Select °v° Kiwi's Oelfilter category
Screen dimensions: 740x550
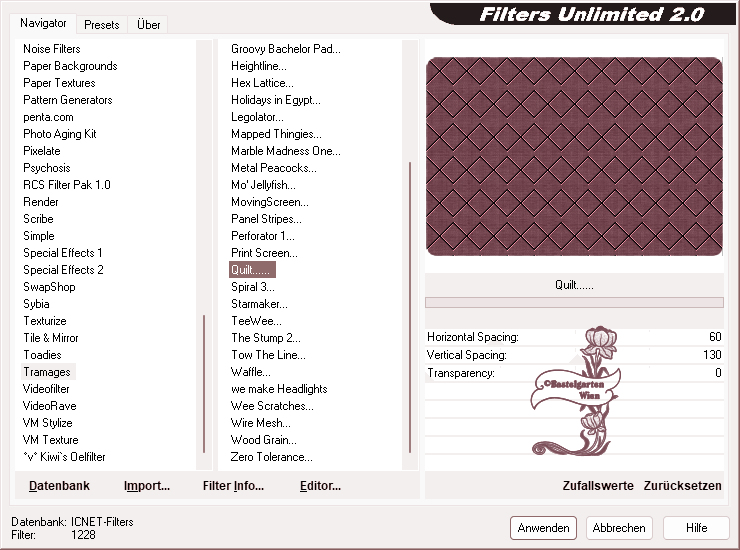[x=64, y=457]
